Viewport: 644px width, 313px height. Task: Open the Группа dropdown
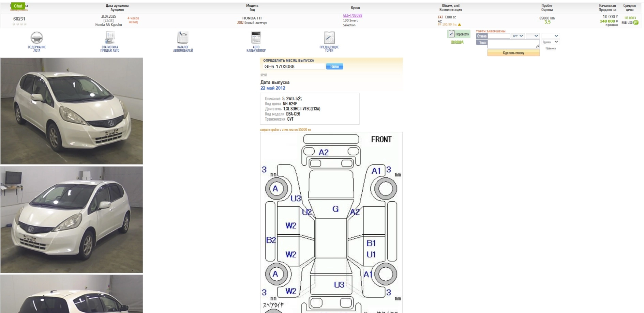[551, 42]
